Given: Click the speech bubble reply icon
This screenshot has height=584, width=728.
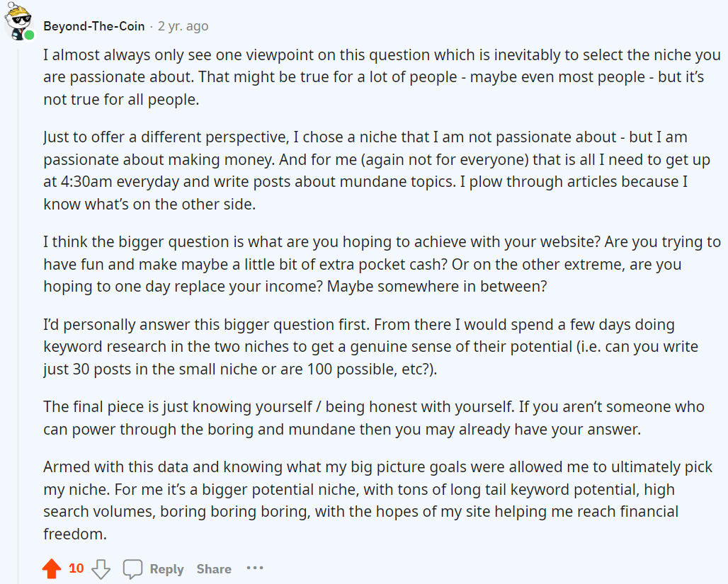Looking at the screenshot, I should point(132,569).
